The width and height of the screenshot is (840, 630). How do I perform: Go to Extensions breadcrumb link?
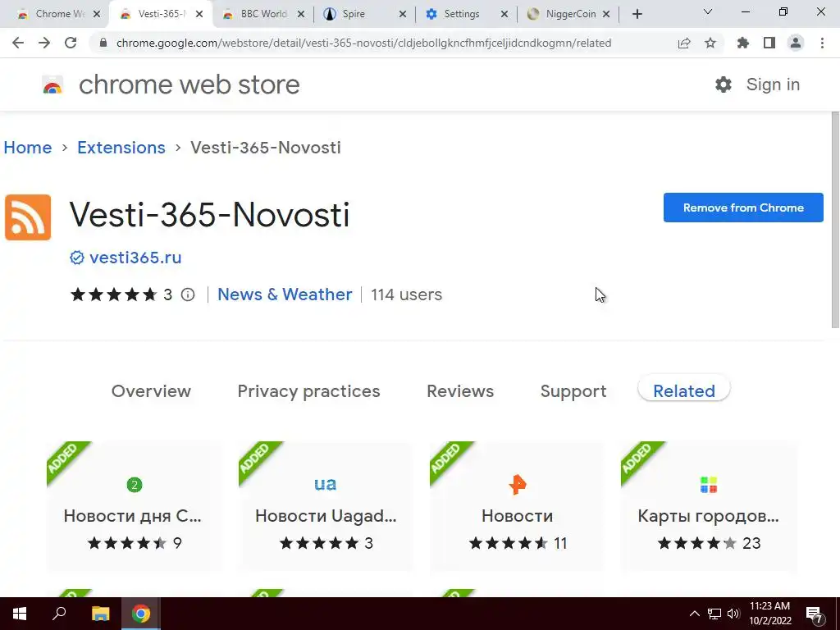[x=121, y=148]
